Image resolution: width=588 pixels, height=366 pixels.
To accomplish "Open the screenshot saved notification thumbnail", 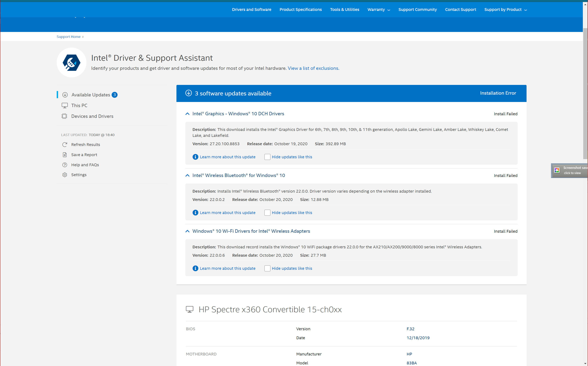I will [x=557, y=170].
